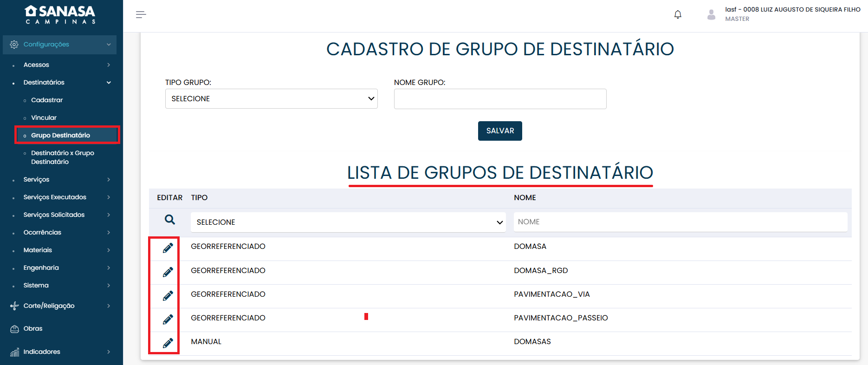Edit the PAVIMENTACAO_VIA group pencil icon
This screenshot has height=365, width=868.
tap(168, 295)
